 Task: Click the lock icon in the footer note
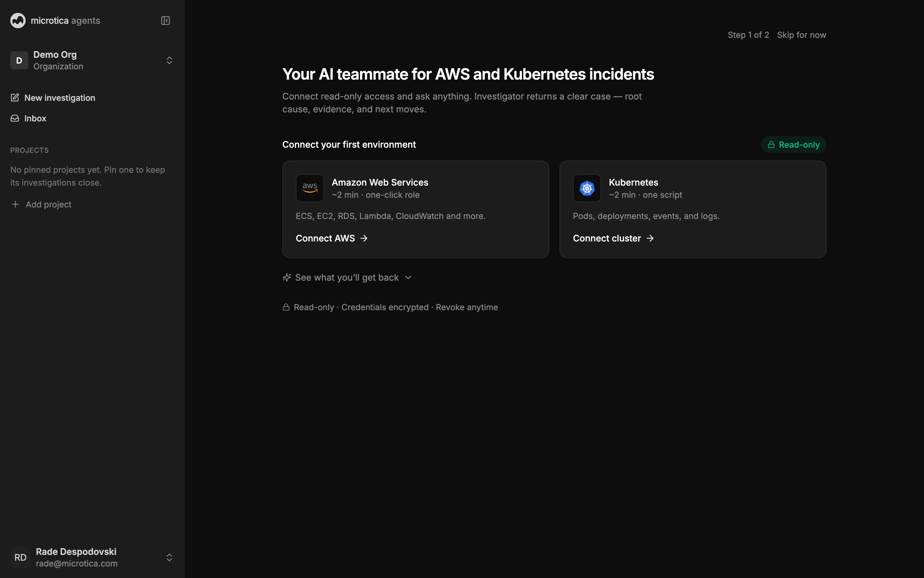tap(286, 307)
